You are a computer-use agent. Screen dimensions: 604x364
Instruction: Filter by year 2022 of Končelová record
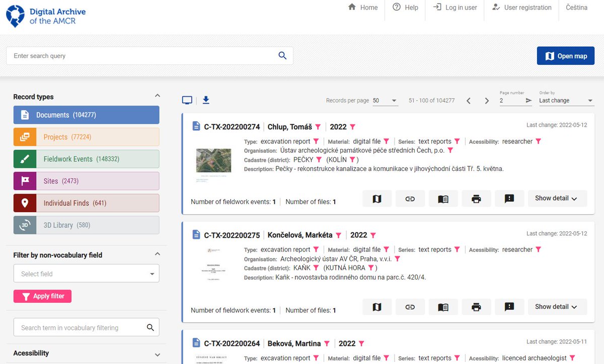coord(373,235)
